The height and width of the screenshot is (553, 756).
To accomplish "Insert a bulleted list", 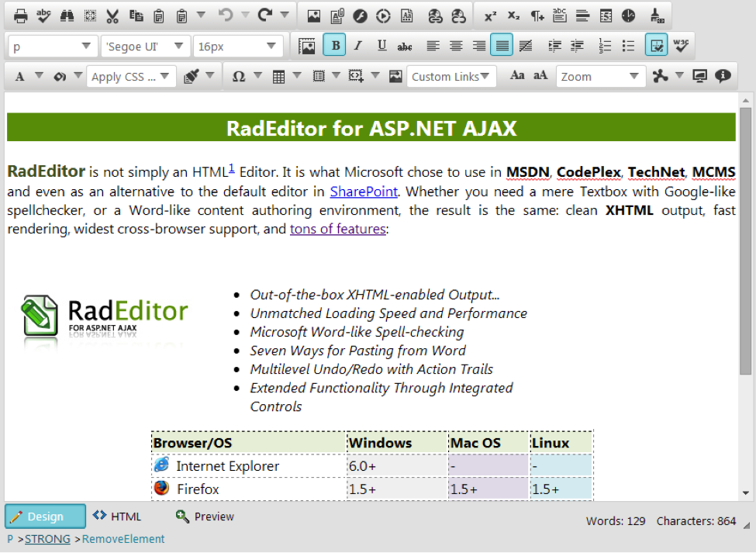I will [628, 46].
